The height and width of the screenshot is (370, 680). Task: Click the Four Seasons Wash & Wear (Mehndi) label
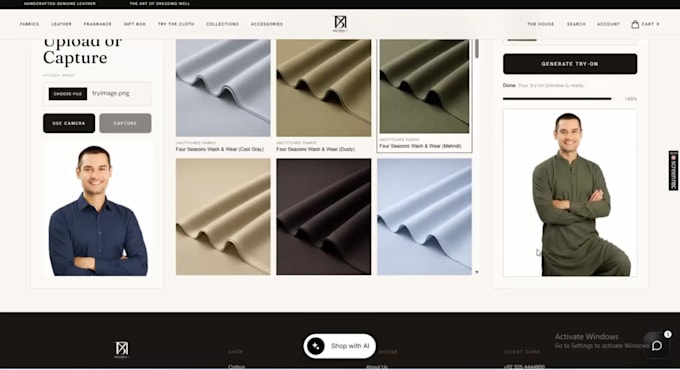point(420,146)
